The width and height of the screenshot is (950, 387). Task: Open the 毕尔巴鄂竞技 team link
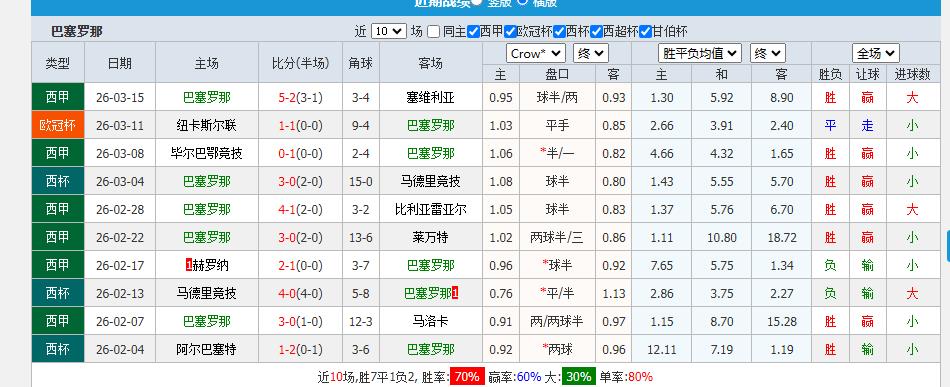207,154
